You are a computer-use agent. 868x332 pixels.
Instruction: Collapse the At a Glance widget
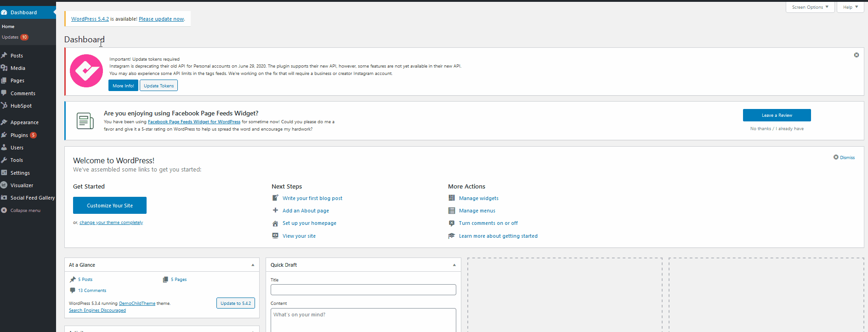(253, 265)
